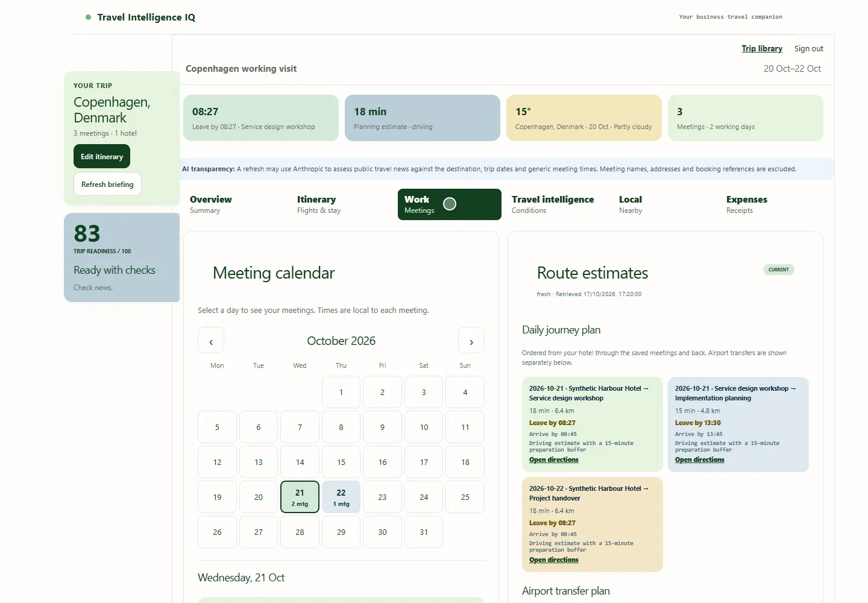Screen dimensions: 868x603
Task: Click the October 2026 month heading
Action: tap(341, 341)
